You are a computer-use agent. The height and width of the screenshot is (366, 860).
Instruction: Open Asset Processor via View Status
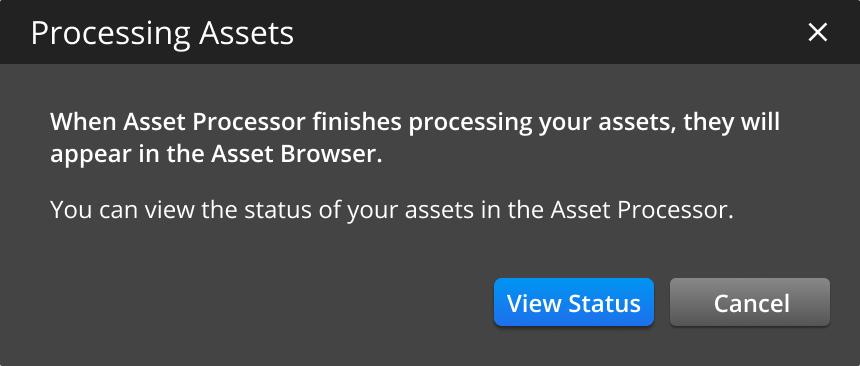[x=574, y=302]
